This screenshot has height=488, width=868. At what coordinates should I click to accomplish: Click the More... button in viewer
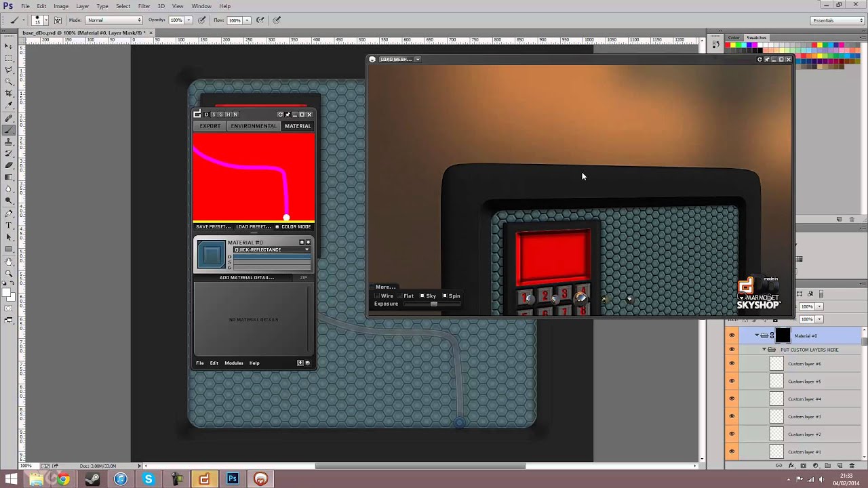pos(385,287)
